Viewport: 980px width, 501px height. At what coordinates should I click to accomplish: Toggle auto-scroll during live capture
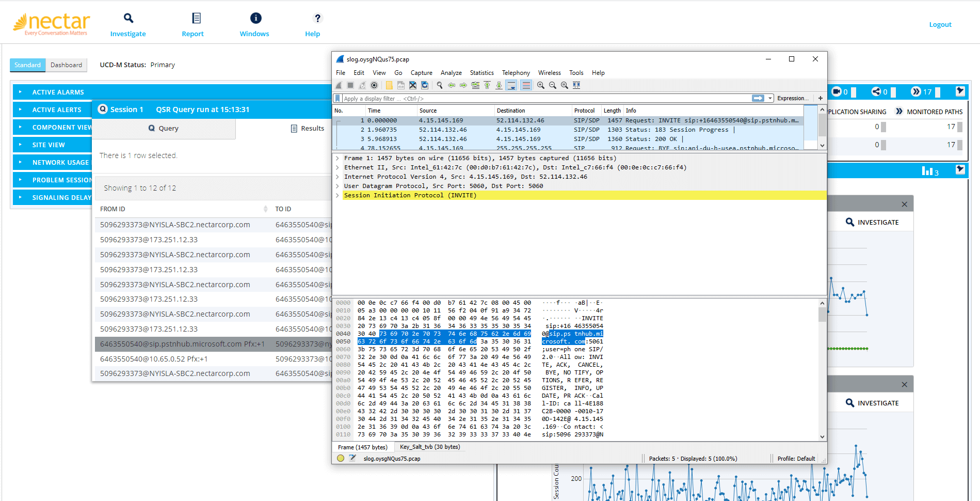coord(511,85)
